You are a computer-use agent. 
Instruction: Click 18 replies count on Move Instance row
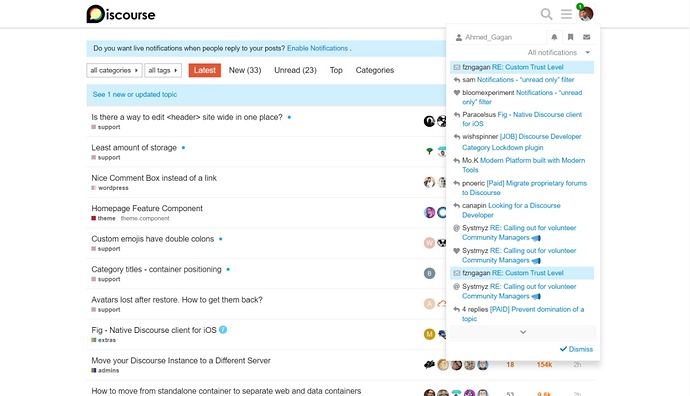click(510, 365)
